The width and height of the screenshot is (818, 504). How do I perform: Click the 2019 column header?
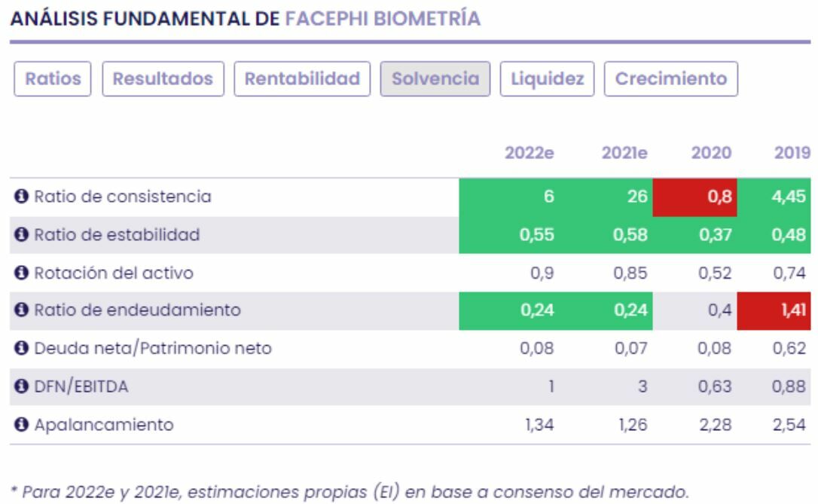click(792, 153)
